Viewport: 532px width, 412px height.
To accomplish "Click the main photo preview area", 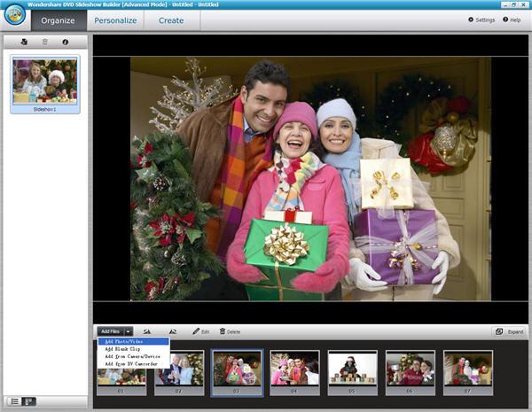I will click(310, 179).
